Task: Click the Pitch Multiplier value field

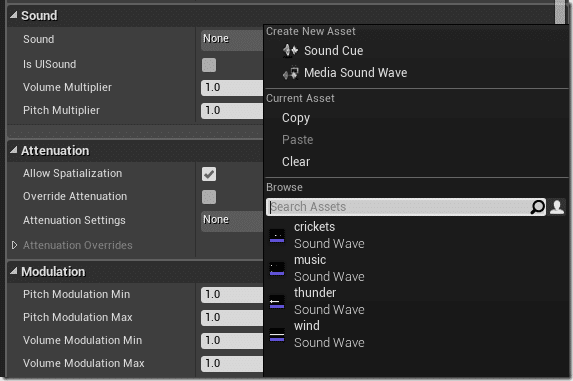Action: tap(232, 111)
